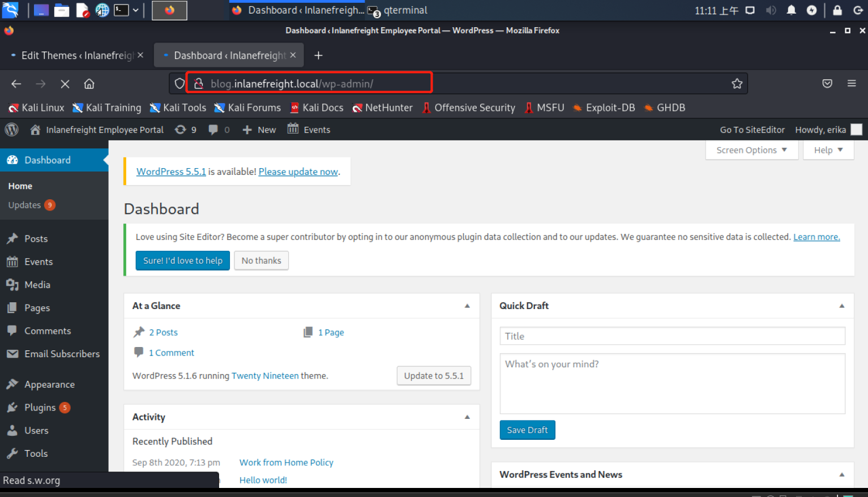Open the text editor launcher in panel

click(x=83, y=10)
